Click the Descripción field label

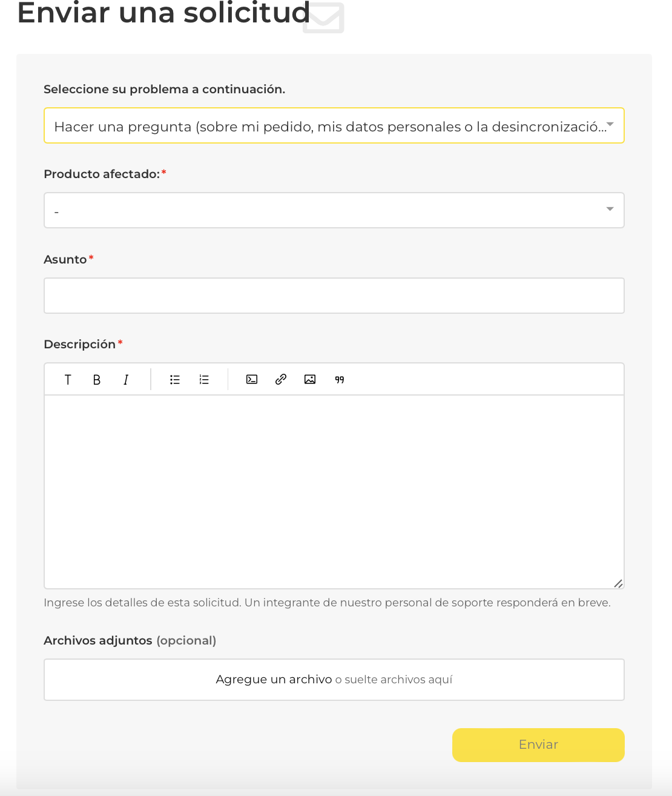(79, 344)
